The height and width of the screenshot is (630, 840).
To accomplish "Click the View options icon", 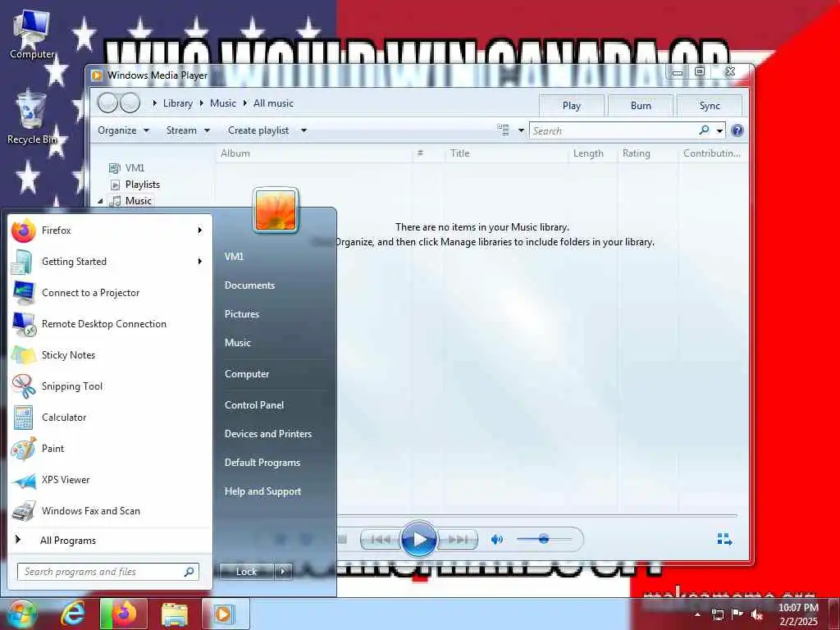I will (x=503, y=130).
